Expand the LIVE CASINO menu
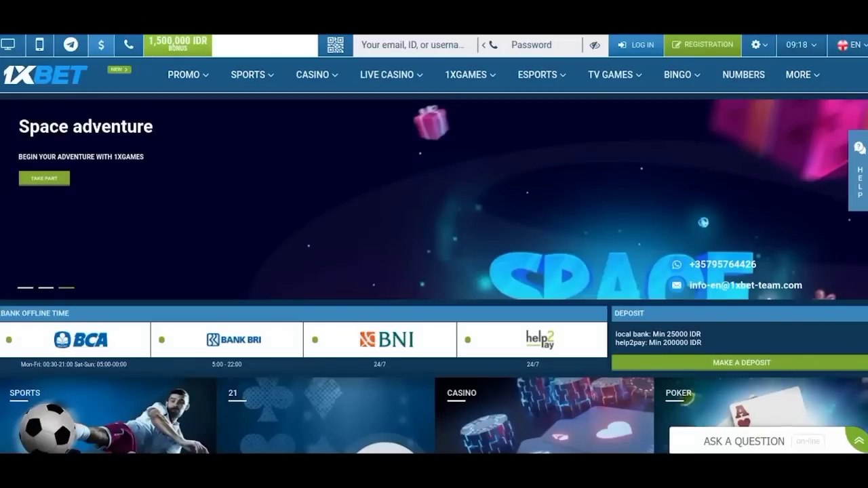 [x=391, y=75]
